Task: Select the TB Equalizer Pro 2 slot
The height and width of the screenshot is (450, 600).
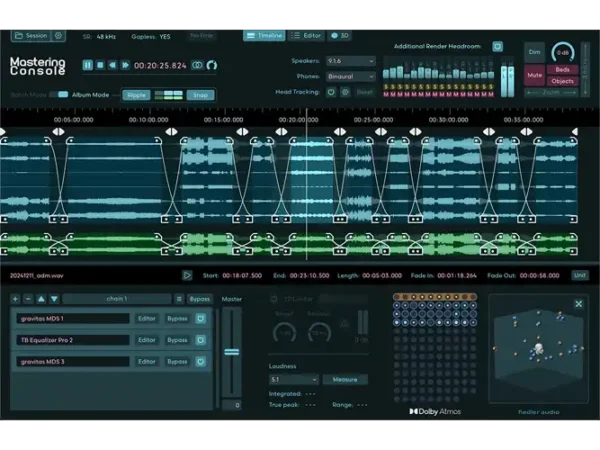Action: [x=73, y=340]
